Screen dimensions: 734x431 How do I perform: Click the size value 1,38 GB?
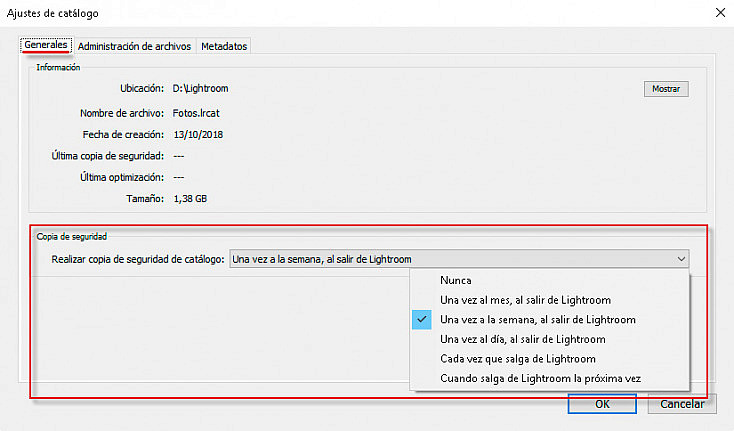point(190,199)
